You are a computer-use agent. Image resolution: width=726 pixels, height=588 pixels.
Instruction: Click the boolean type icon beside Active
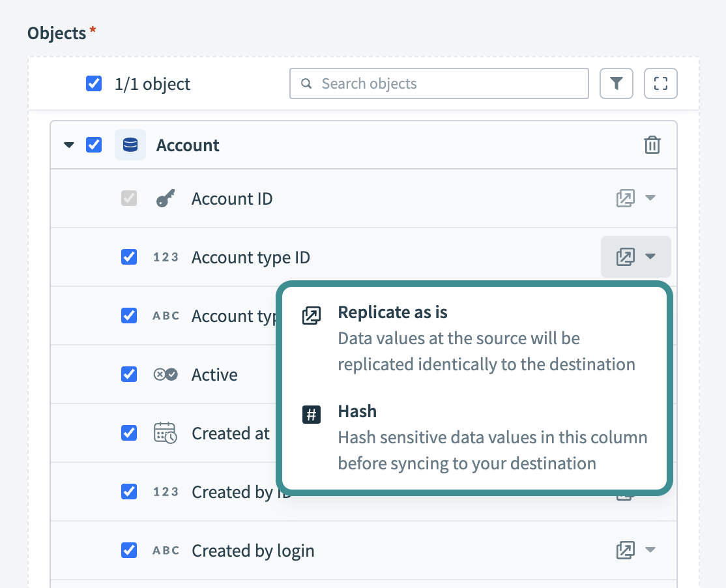click(x=166, y=374)
